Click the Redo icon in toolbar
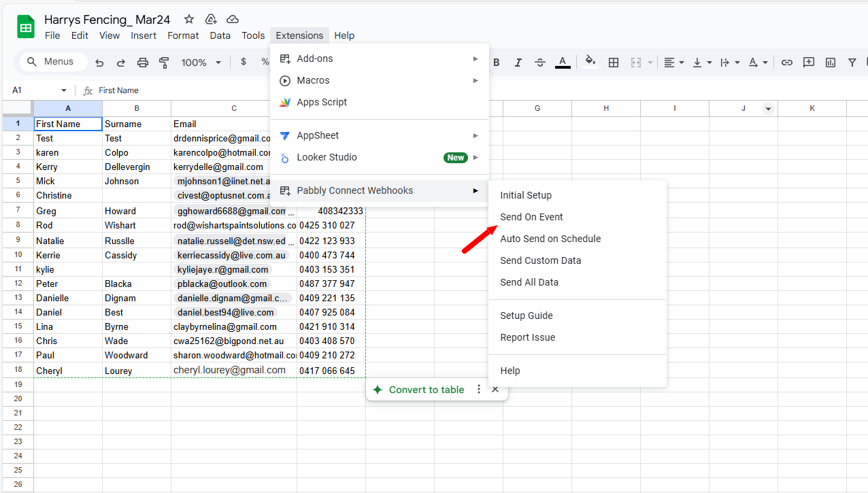Screen dimensions: 868x493 [x=121, y=63]
